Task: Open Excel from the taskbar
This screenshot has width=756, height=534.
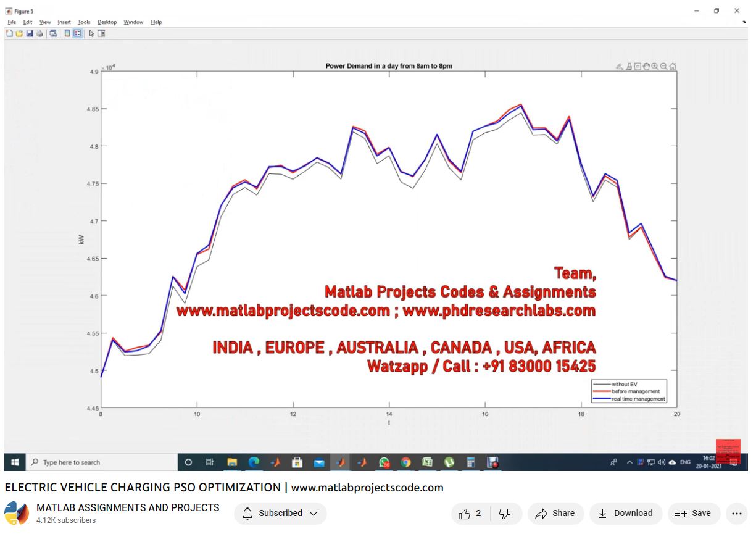Action: pyautogui.click(x=427, y=462)
